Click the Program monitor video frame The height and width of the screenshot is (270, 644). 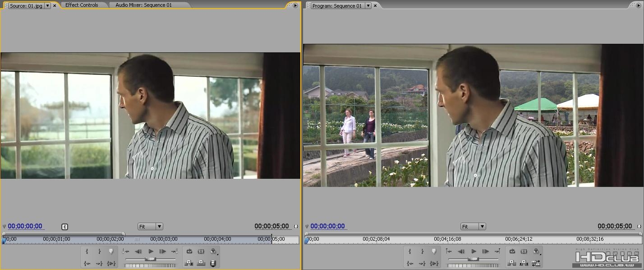pyautogui.click(x=473, y=116)
